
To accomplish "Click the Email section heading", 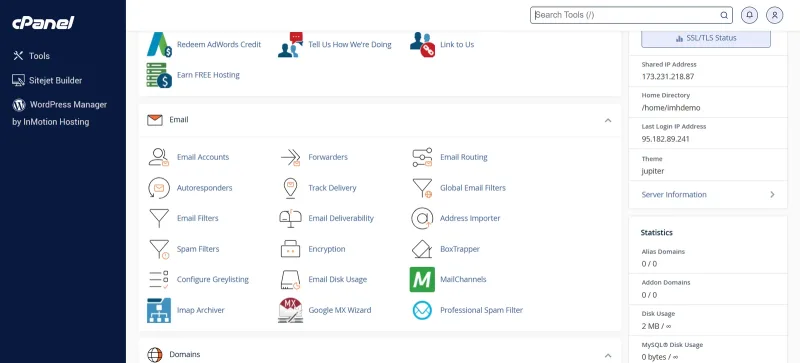I will (179, 120).
